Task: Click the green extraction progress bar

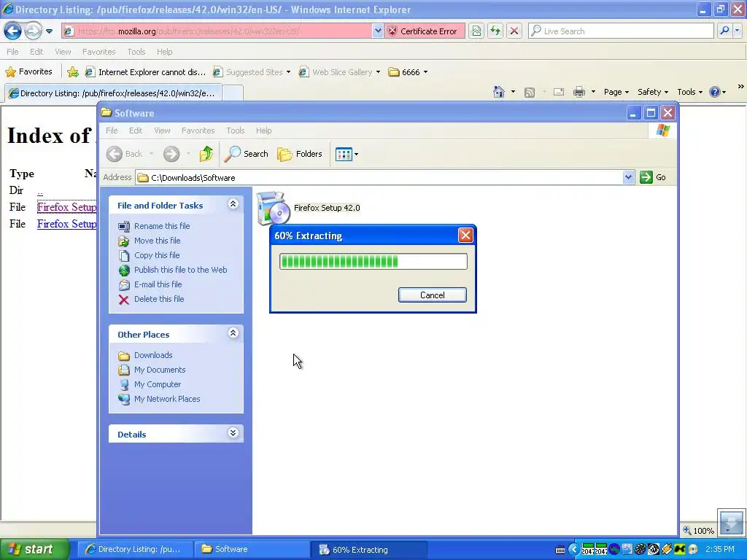Action: coord(373,262)
